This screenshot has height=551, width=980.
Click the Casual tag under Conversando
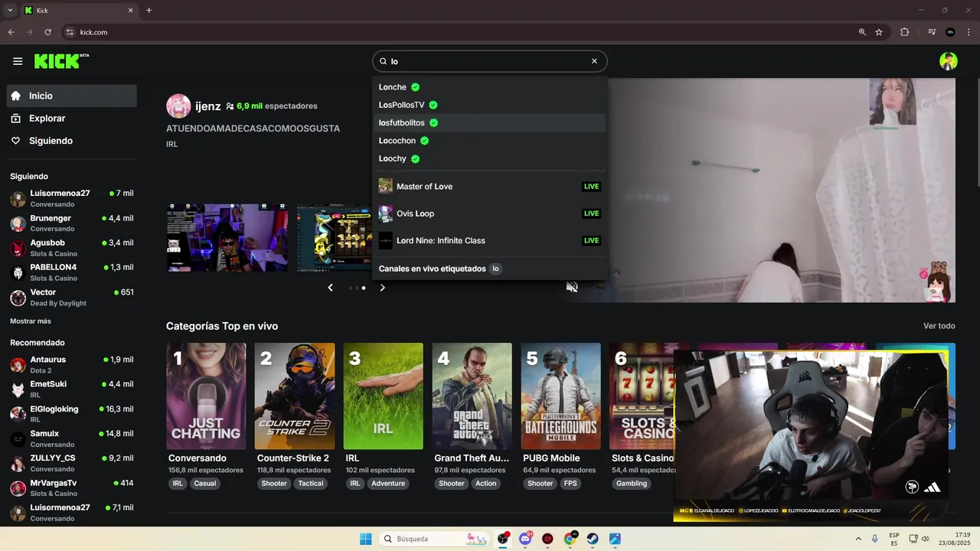pyautogui.click(x=205, y=484)
